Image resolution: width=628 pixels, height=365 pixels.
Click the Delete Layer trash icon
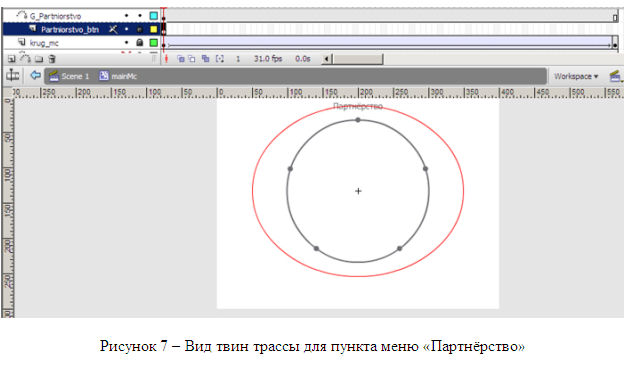[52, 59]
